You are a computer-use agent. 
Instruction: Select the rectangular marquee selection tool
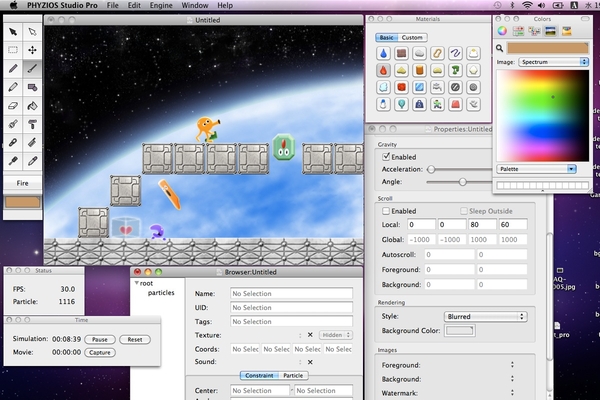[x=13, y=50]
